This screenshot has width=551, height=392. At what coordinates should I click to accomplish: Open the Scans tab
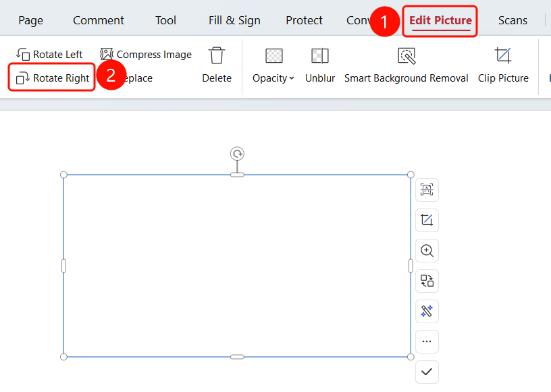[513, 20]
